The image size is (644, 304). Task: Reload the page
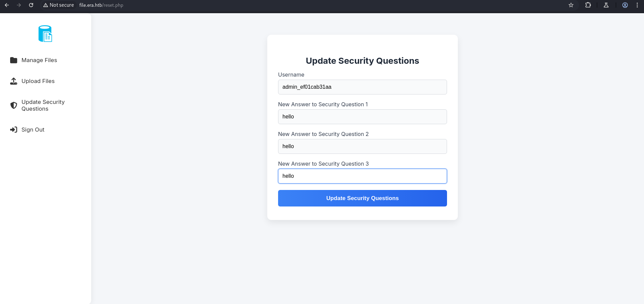coord(31,5)
